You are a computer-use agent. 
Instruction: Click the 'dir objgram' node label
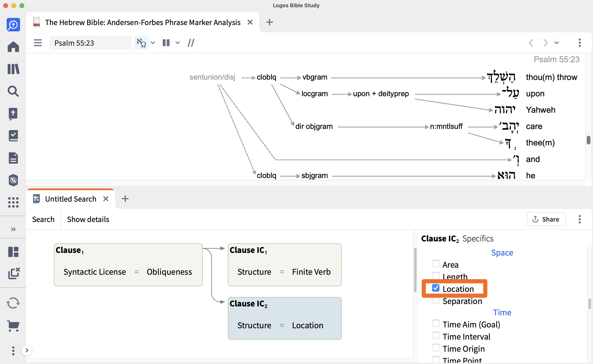(x=314, y=126)
